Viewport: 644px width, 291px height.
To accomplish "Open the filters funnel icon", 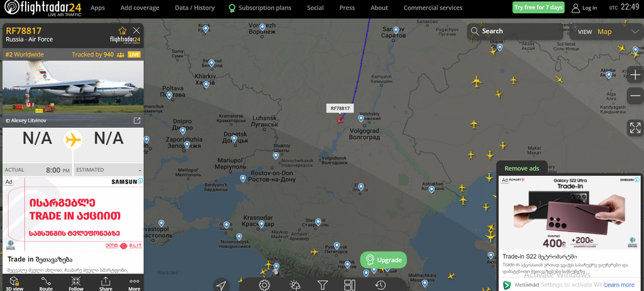I will point(323,285).
